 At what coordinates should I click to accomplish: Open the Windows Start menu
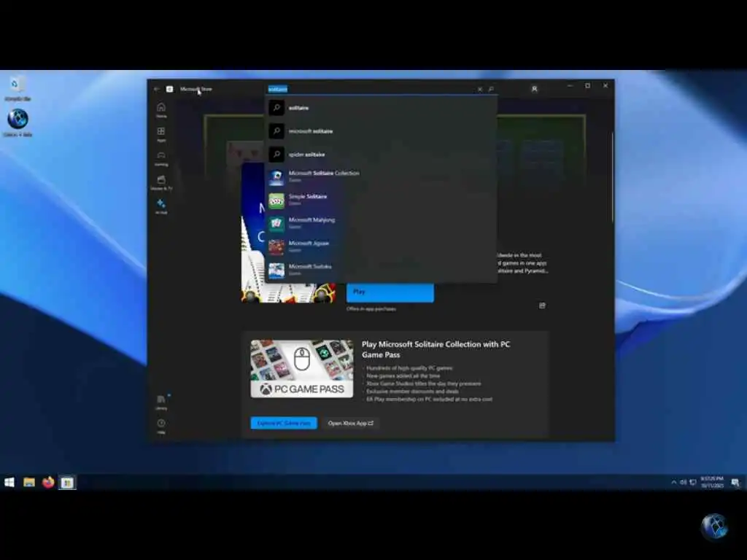9,483
